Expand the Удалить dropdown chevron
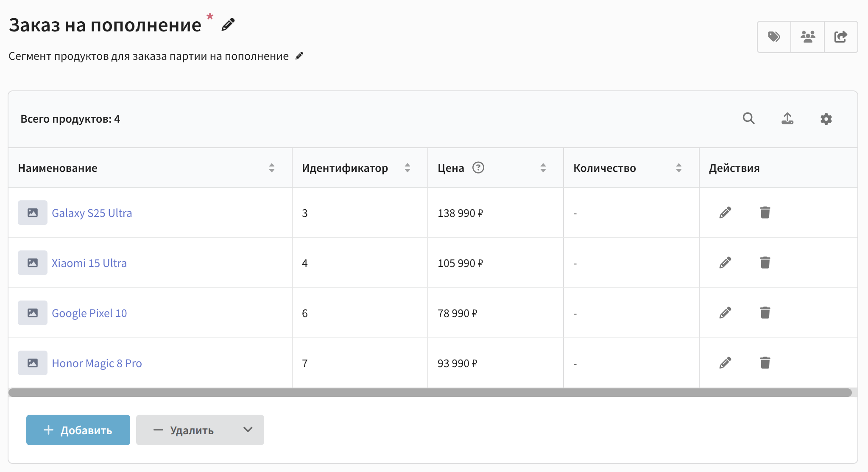 [248, 430]
